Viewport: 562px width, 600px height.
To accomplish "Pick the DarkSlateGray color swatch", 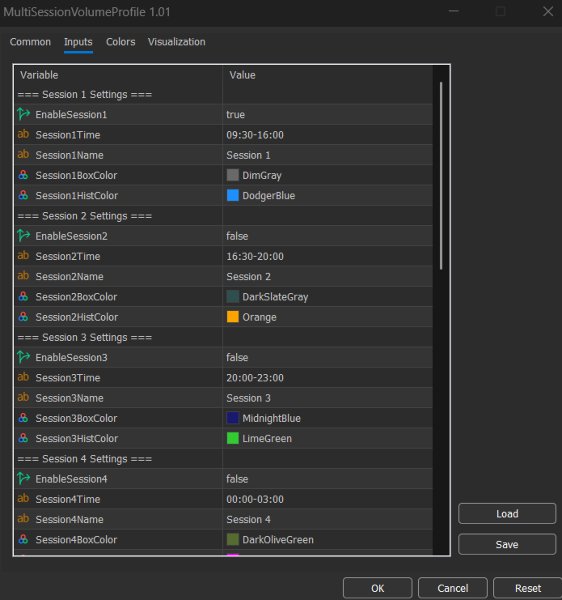I will point(233,297).
